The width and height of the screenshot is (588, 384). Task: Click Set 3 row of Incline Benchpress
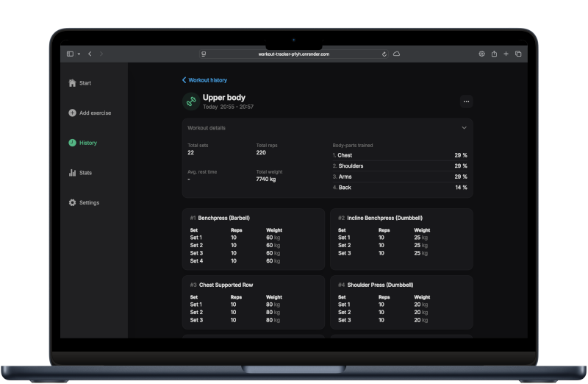tap(383, 253)
